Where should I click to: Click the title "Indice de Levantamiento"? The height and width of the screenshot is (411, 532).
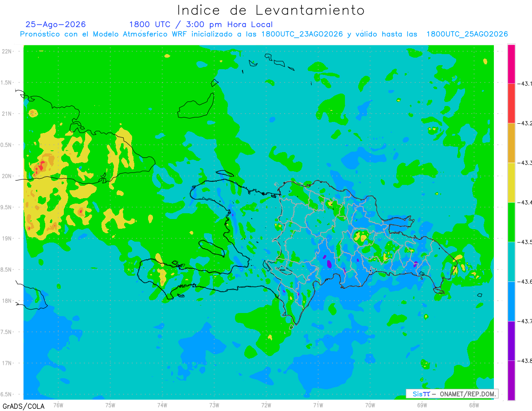[x=271, y=10]
